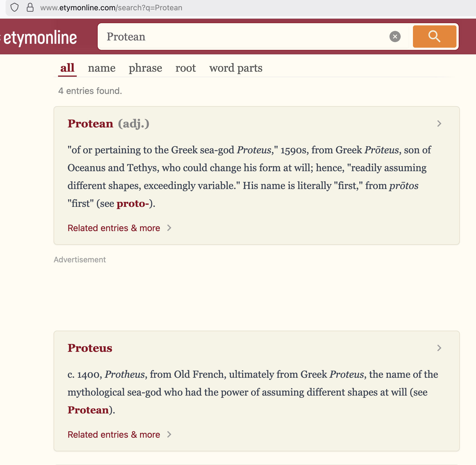Switch to the "root" tab

coord(185,68)
